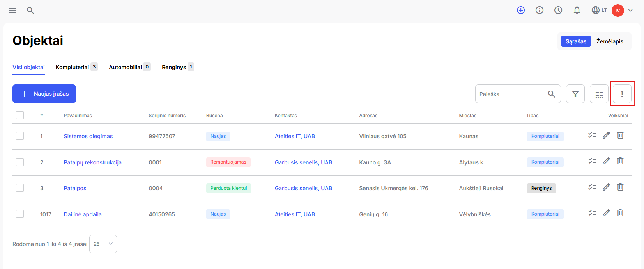Open Sistemos diegimas object link
Viewport: 644px width, 269px height.
[x=88, y=136]
